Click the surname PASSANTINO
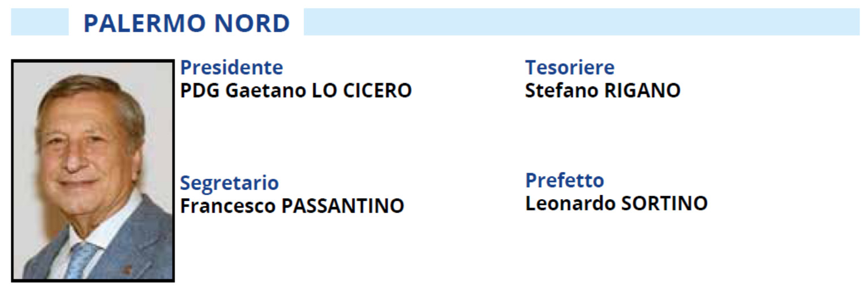 point(342,206)
